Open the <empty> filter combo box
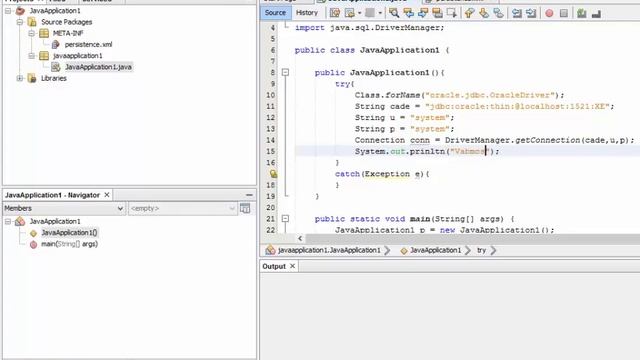 [182, 208]
